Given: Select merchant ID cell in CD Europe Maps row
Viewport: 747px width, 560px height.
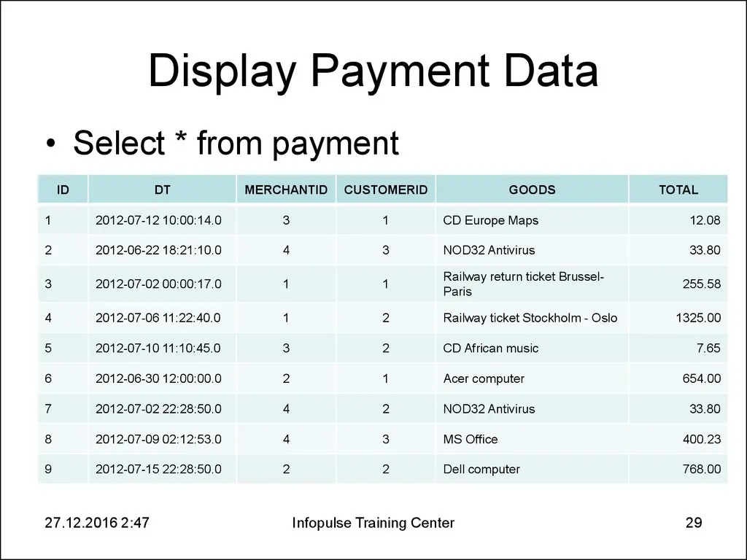Looking at the screenshot, I should [286, 220].
